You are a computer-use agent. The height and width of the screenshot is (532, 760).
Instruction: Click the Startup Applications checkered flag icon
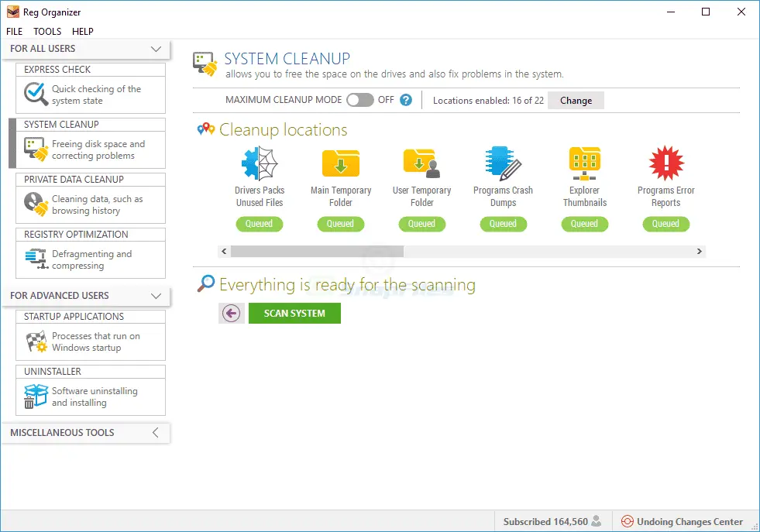click(x=36, y=341)
